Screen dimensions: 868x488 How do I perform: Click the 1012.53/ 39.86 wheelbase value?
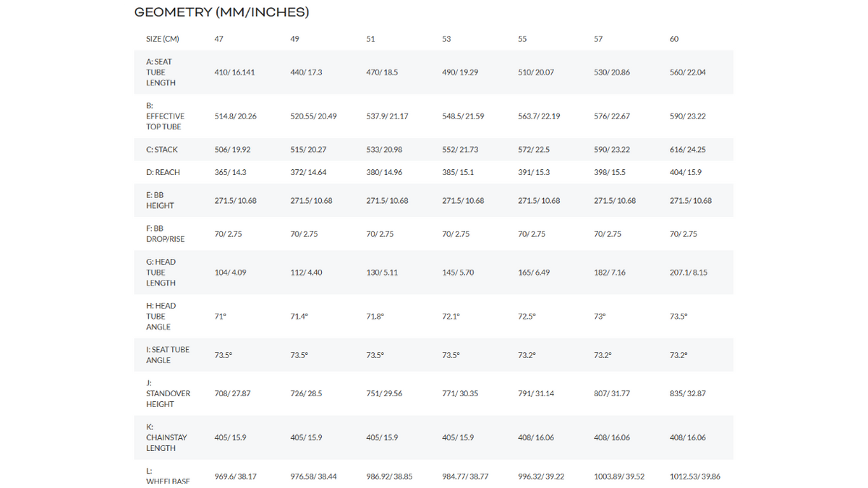pyautogui.click(x=695, y=476)
